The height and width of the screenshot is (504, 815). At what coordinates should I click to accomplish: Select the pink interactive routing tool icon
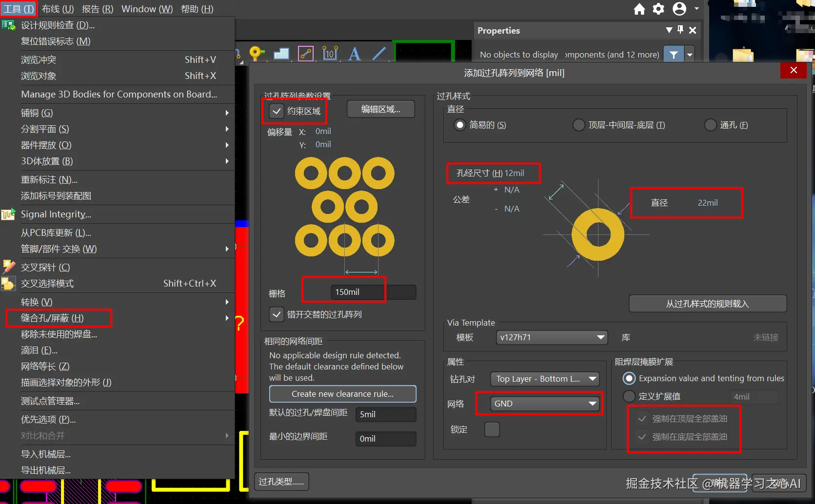point(306,53)
